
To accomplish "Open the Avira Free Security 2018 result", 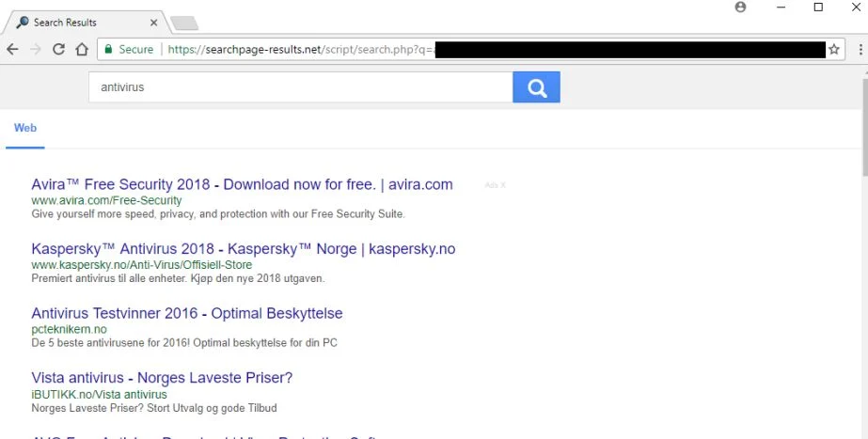I will [242, 184].
